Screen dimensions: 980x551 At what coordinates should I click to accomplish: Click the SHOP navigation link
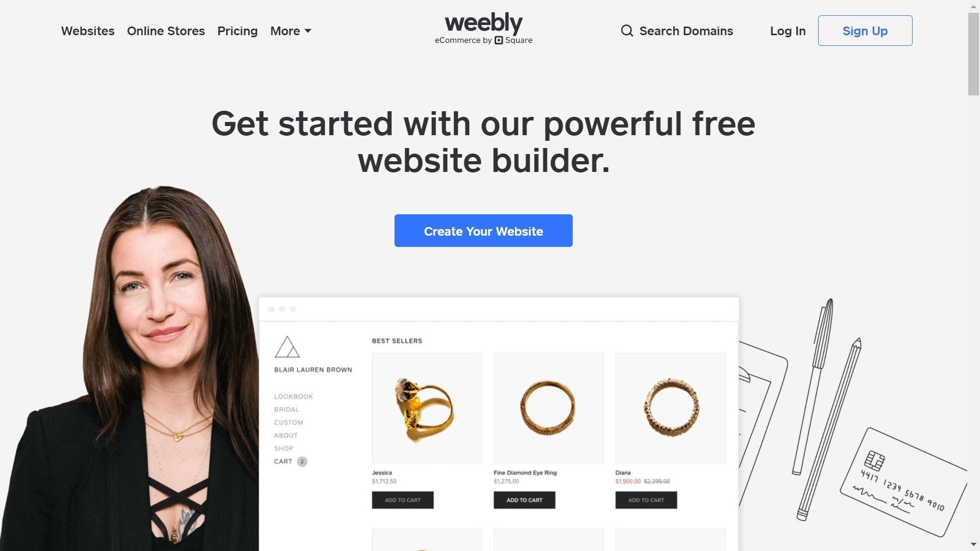(283, 448)
